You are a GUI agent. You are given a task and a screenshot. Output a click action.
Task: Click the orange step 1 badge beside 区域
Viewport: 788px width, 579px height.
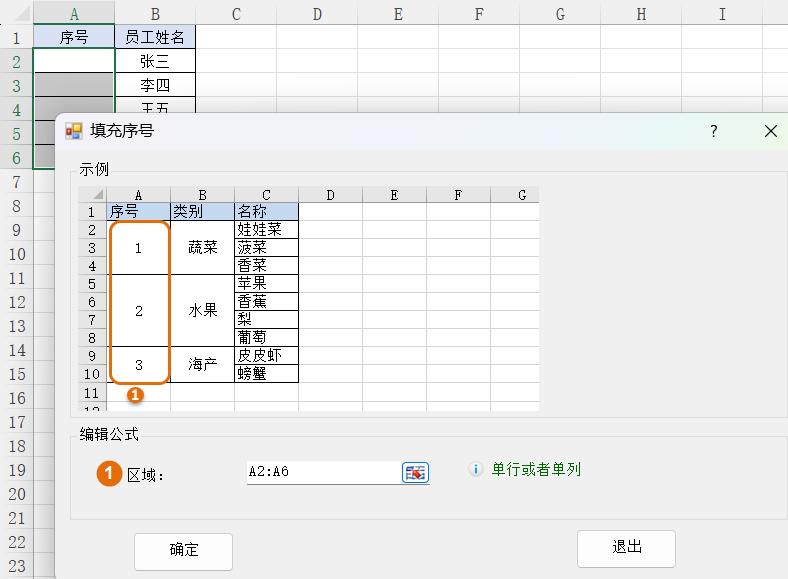(109, 473)
